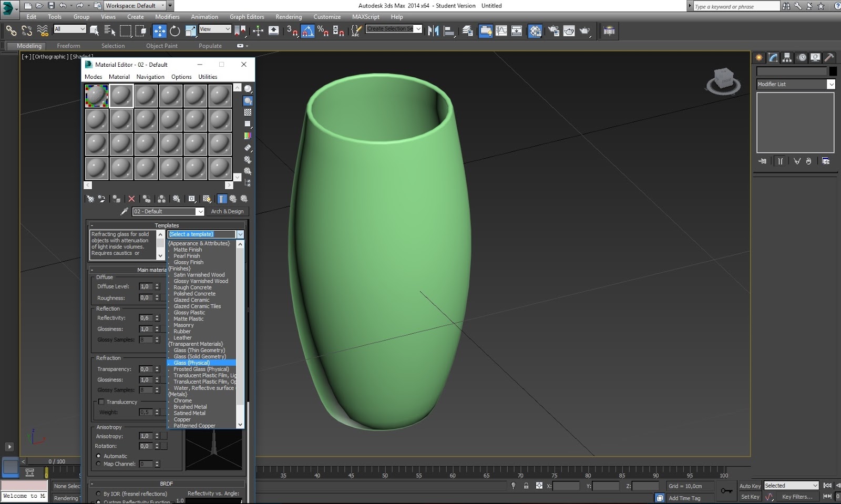Open the Modifier List dropdown

[x=832, y=84]
